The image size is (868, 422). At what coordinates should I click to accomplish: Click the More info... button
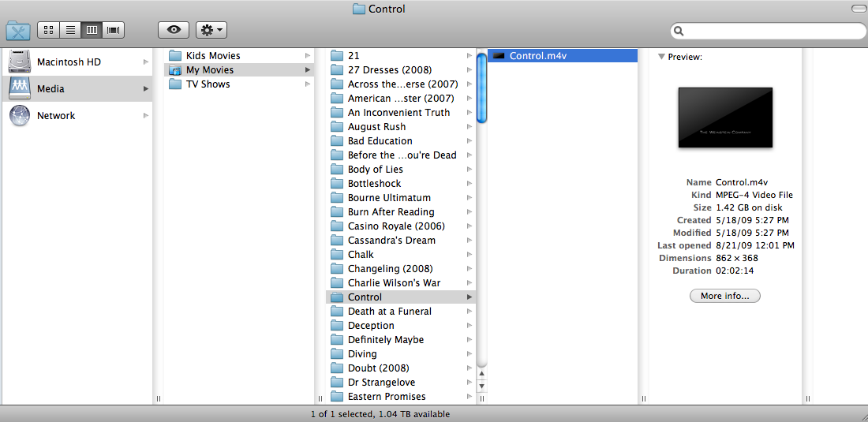point(724,296)
